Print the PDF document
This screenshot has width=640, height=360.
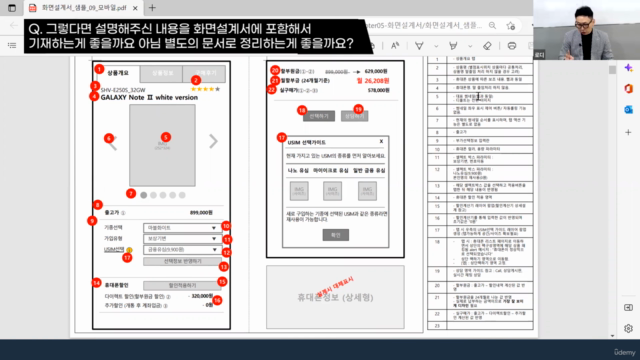(x=512, y=46)
